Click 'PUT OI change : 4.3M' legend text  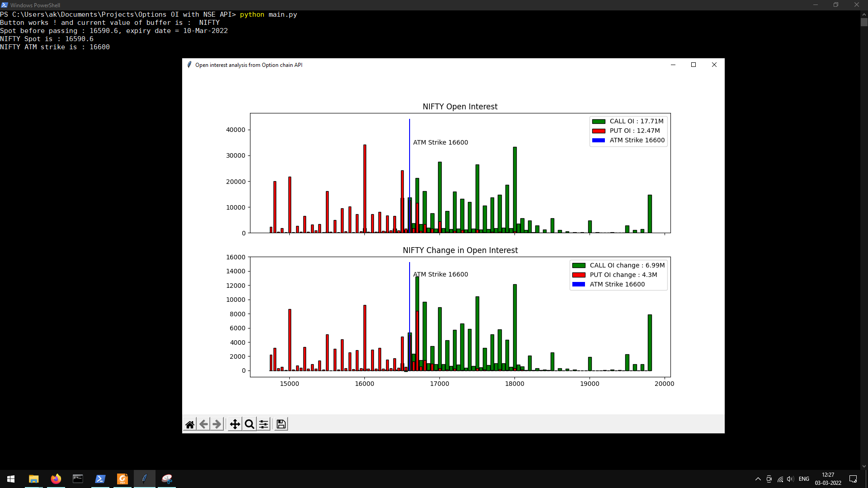[623, 275]
